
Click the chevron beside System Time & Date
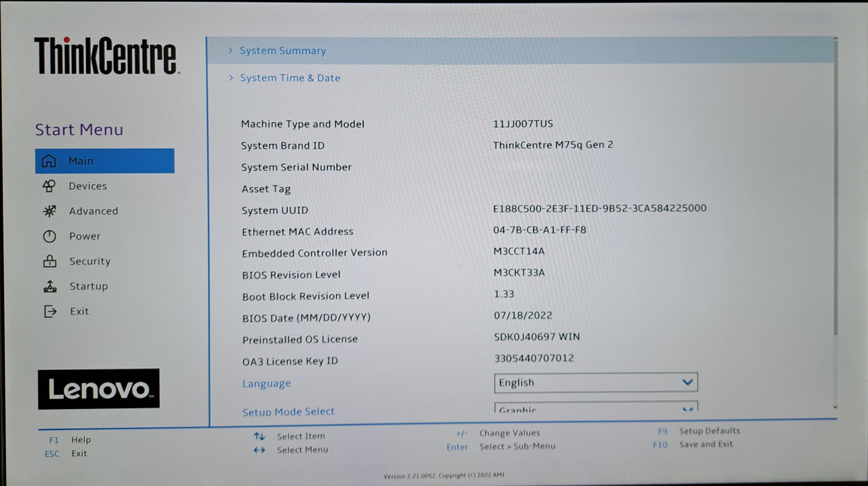pyautogui.click(x=231, y=78)
